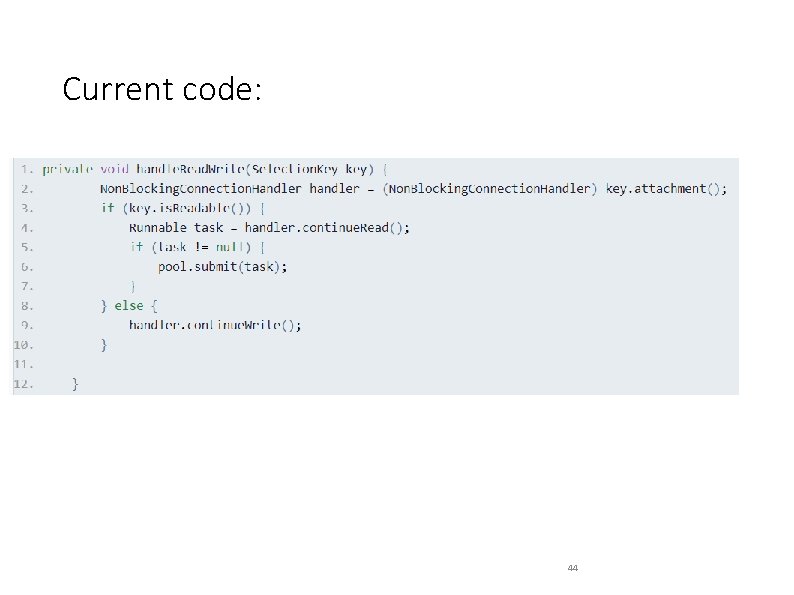The width and height of the screenshot is (794, 595).
Task: Click line number 11 in the gutter
Action: coord(23,365)
